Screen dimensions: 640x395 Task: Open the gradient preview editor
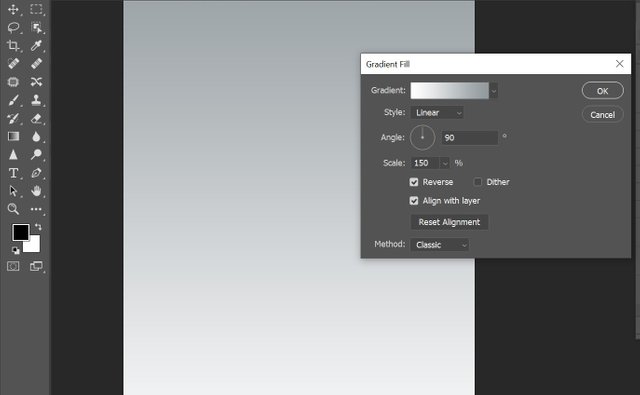(449, 91)
